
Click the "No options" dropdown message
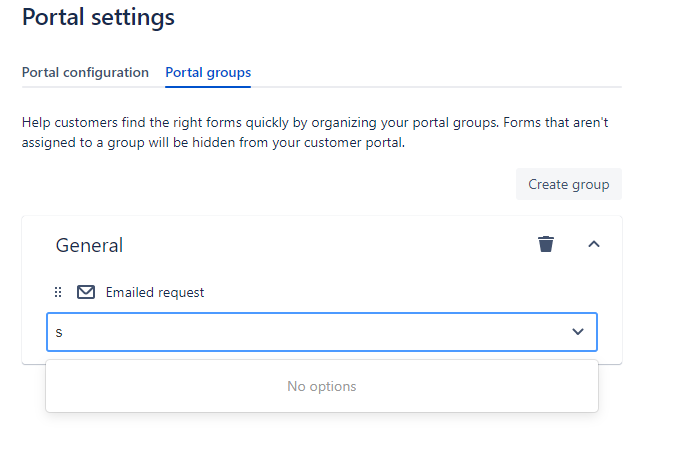[x=321, y=386]
